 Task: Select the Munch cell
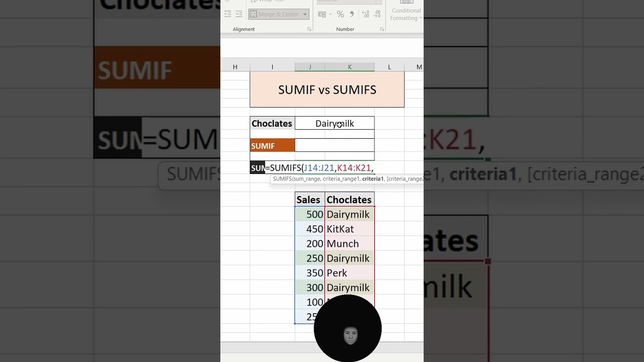click(x=350, y=243)
